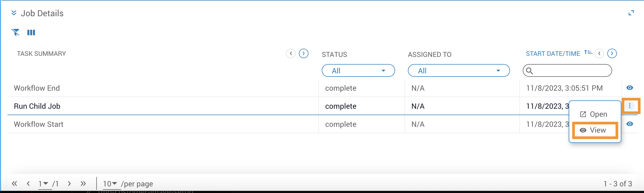The width and height of the screenshot is (644, 193).
Task: Expand Job Details panel to full screen
Action: click(x=631, y=13)
